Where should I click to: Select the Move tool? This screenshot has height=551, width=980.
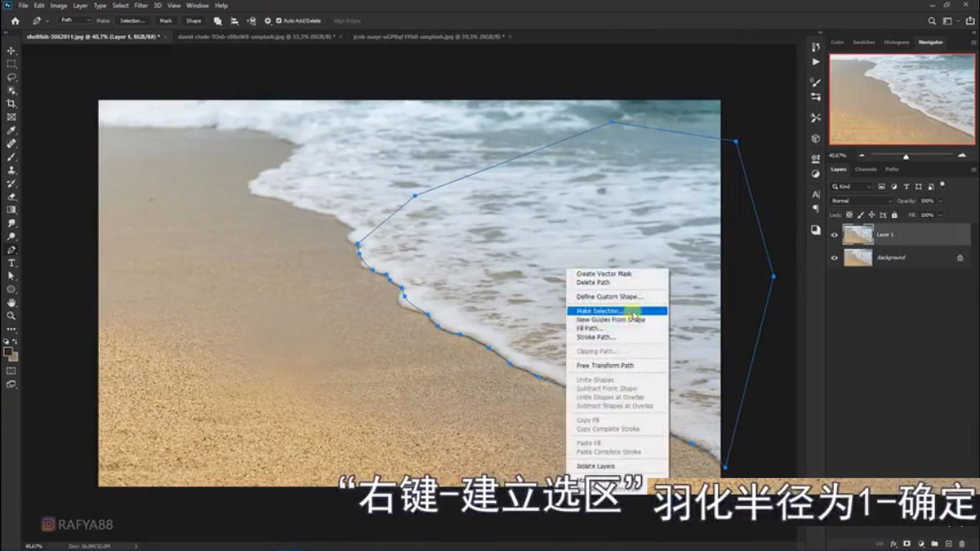10,52
